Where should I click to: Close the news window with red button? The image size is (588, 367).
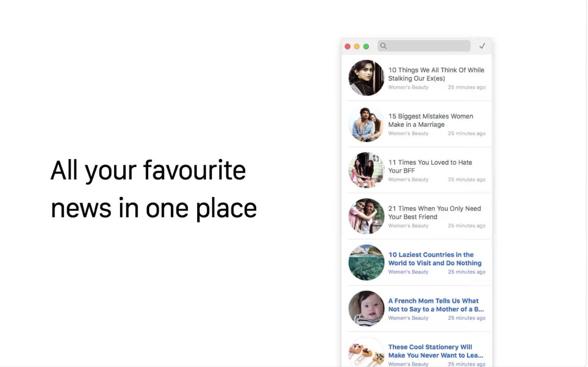click(348, 46)
